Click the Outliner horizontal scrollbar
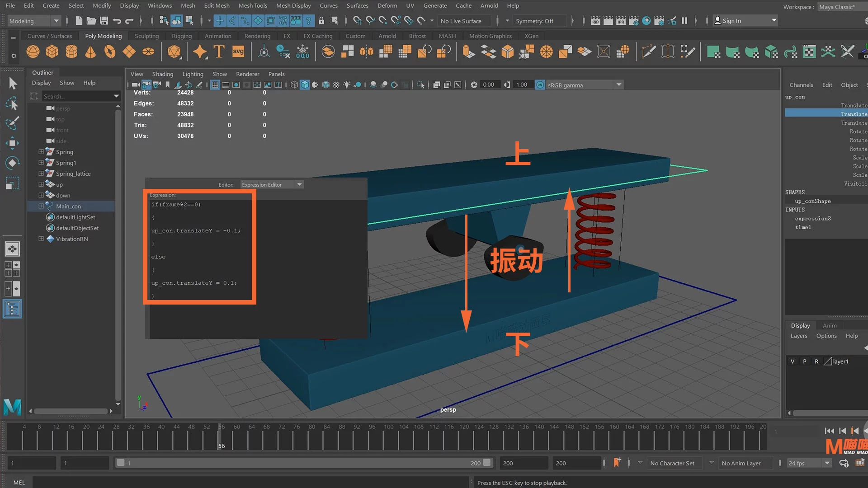Image resolution: width=868 pixels, height=488 pixels. [71, 411]
